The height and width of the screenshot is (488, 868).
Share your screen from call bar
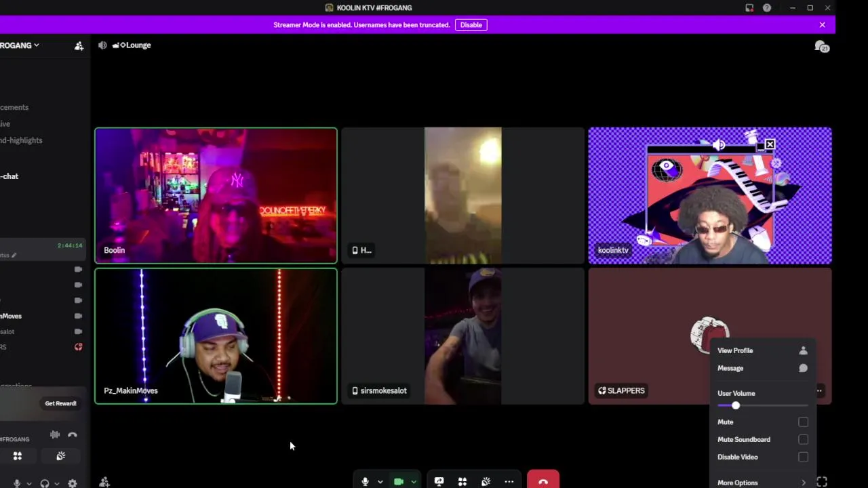(439, 481)
